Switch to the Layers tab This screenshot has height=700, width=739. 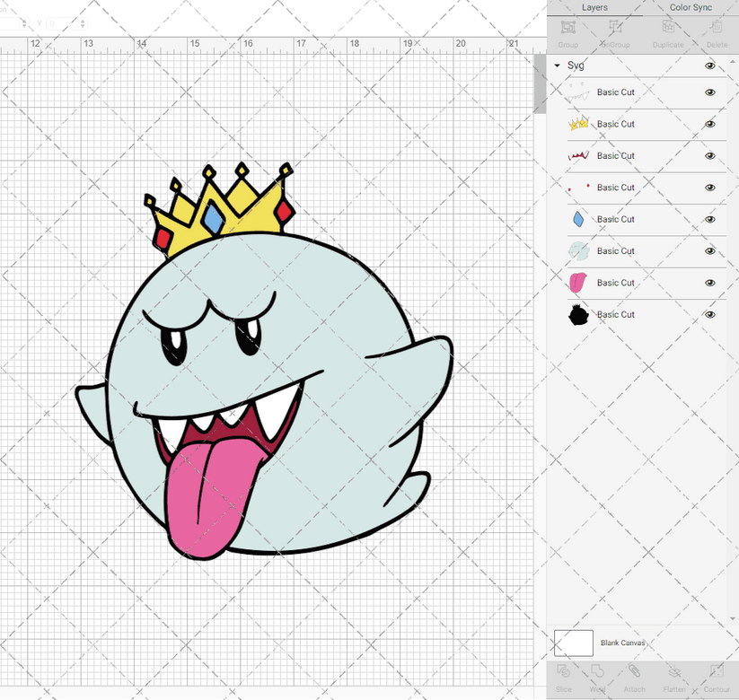pos(594,7)
